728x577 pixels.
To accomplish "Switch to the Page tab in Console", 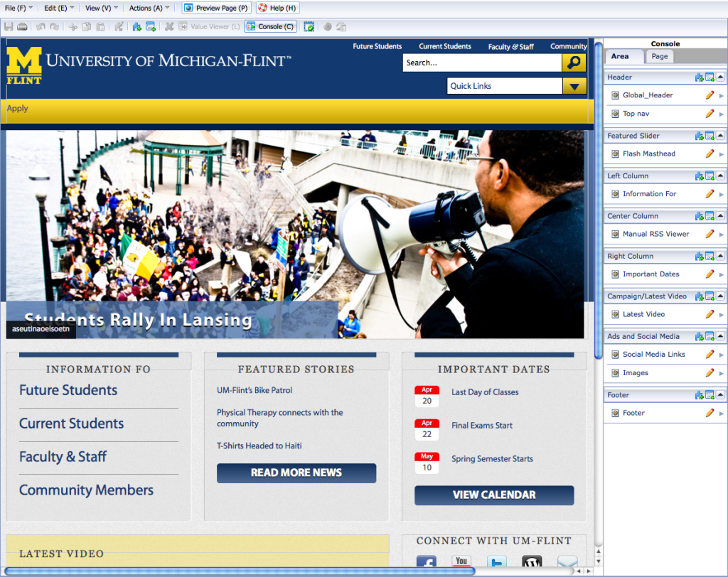I will (x=660, y=56).
